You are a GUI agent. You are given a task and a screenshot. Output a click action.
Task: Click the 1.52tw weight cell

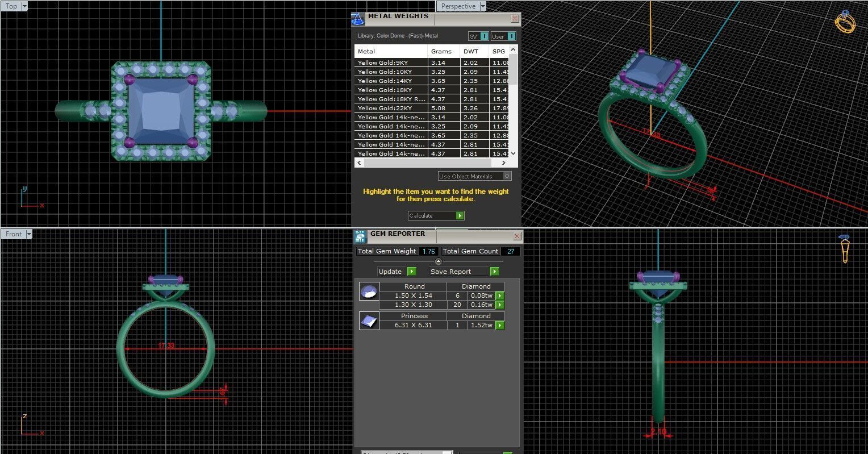pos(481,325)
